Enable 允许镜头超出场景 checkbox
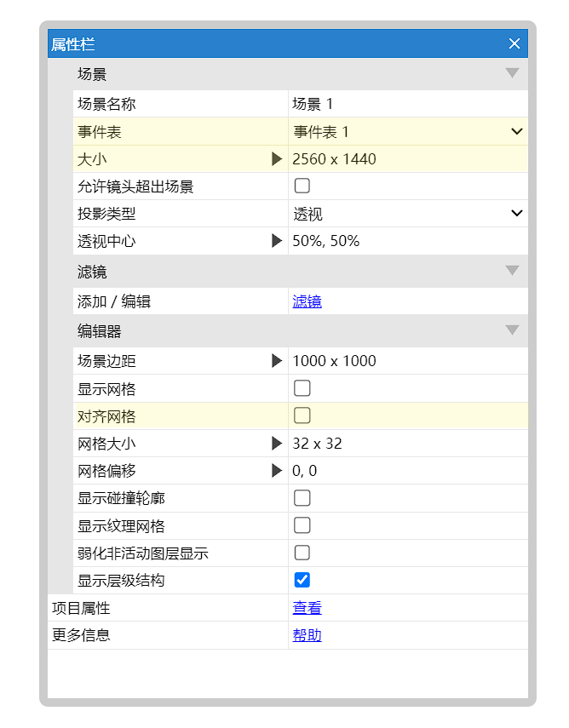This screenshot has width=569, height=728. 302,186
